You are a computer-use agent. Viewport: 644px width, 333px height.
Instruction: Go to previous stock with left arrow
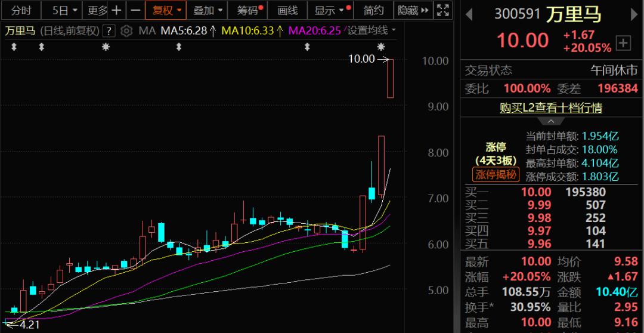[x=469, y=15]
